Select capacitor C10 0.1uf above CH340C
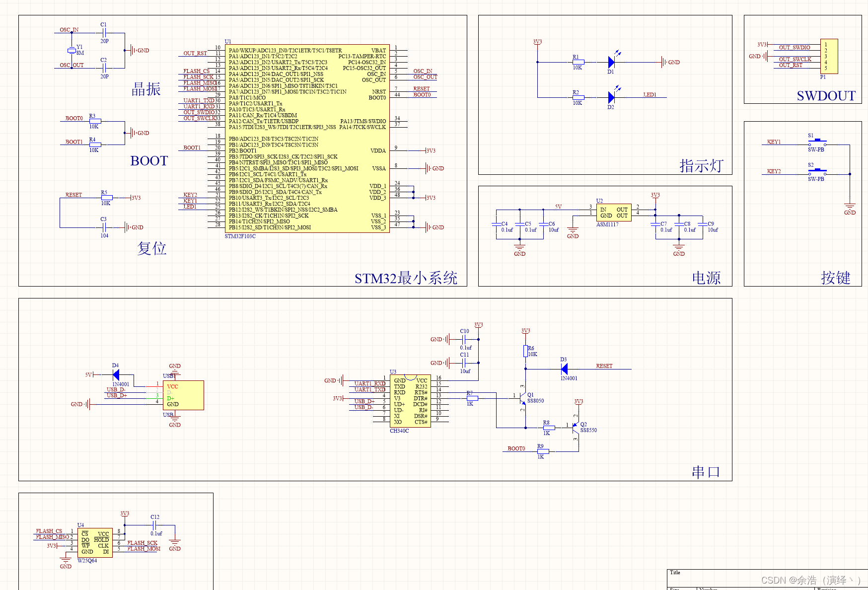This screenshot has width=868, height=590. (464, 339)
